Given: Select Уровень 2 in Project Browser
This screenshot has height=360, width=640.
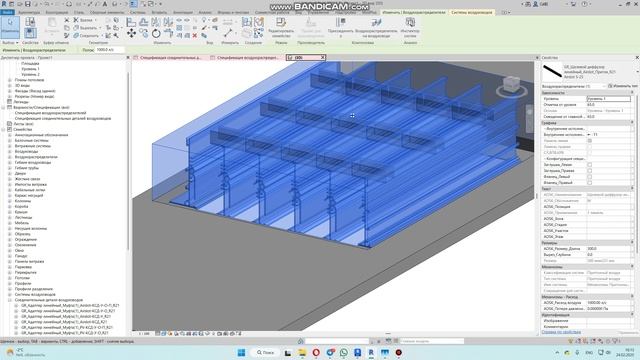Looking at the screenshot, I should pyautogui.click(x=31, y=75).
